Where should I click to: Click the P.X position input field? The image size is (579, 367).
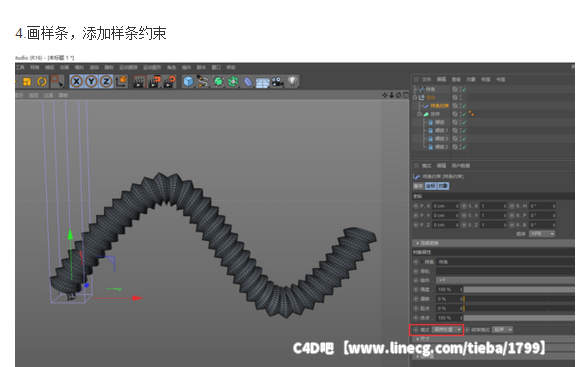(x=445, y=206)
